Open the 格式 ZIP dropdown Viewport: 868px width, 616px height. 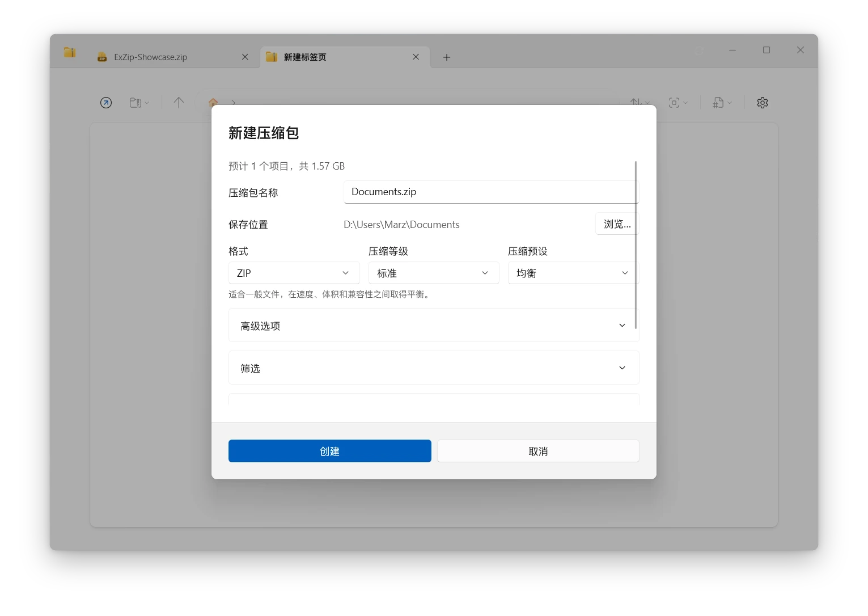[x=294, y=273]
